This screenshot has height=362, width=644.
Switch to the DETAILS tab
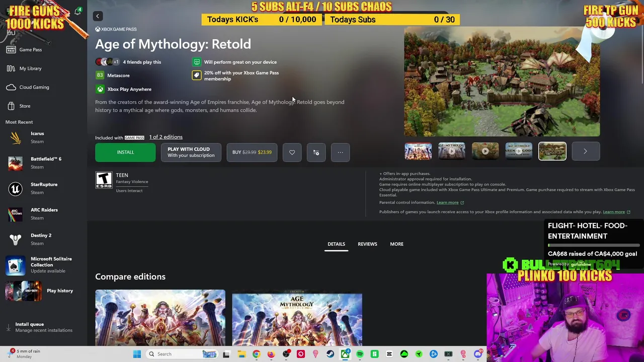[336, 244]
